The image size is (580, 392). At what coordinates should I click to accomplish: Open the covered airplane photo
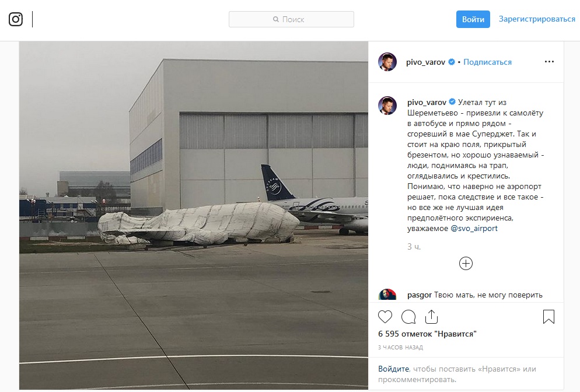[194, 216]
